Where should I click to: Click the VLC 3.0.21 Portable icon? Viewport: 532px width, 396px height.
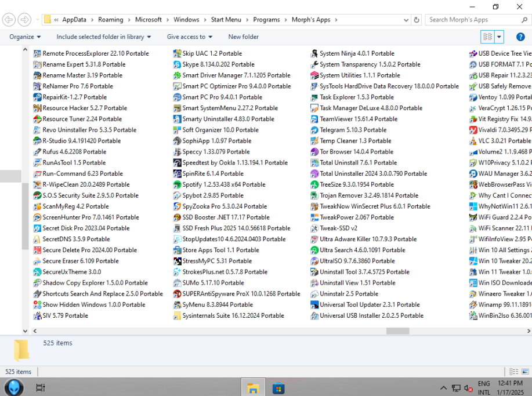tap(473, 141)
